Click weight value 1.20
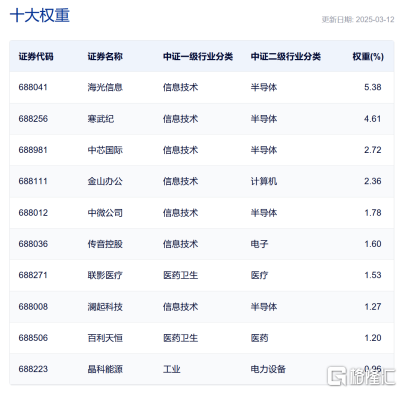This screenshot has height=393, width=402. coord(373,338)
